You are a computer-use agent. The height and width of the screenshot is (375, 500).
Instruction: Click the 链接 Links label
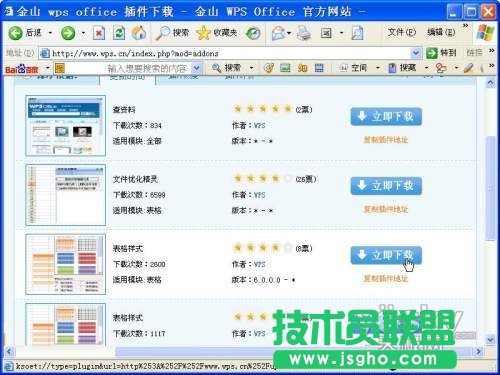click(474, 53)
